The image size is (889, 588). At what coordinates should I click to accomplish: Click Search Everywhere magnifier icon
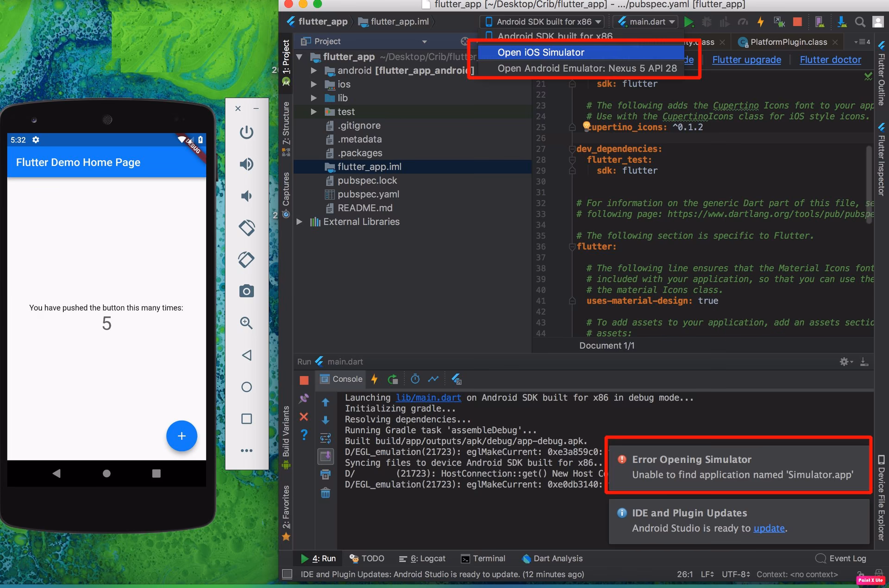point(860,22)
